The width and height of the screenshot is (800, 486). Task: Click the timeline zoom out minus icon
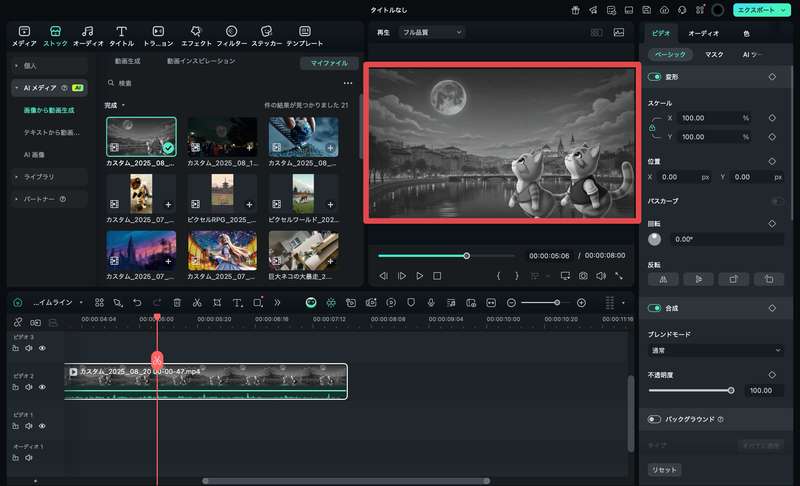click(x=511, y=302)
